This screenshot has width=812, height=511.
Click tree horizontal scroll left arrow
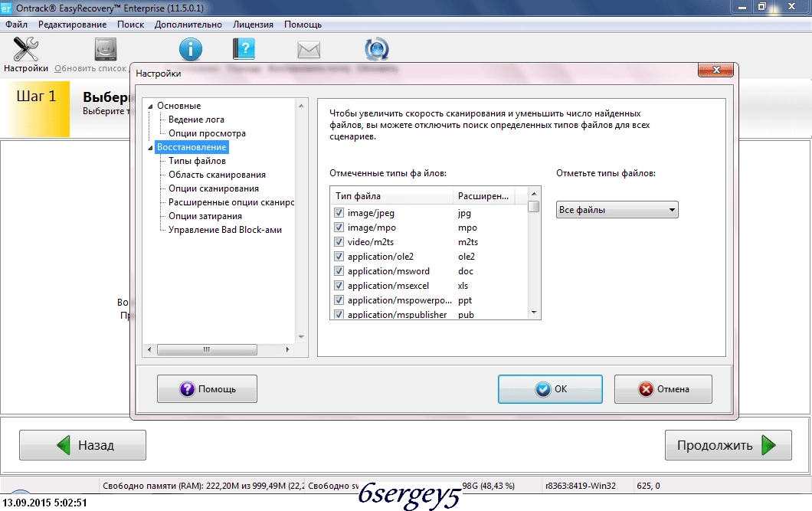pyautogui.click(x=149, y=349)
